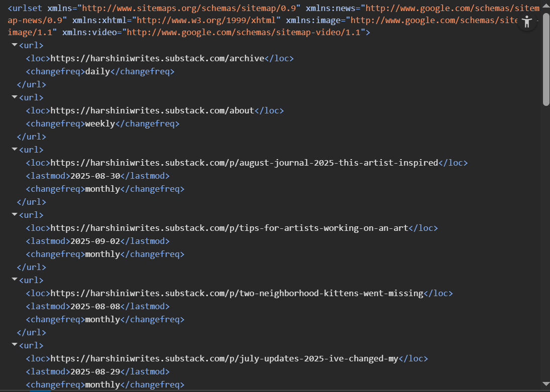Click the urlset opening tag name
Screen dimensions: 550x392
point(27,8)
